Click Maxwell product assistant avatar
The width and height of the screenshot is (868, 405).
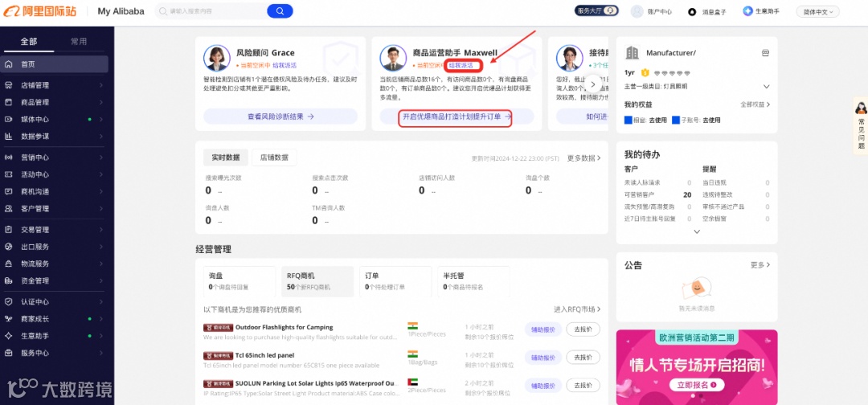point(393,58)
